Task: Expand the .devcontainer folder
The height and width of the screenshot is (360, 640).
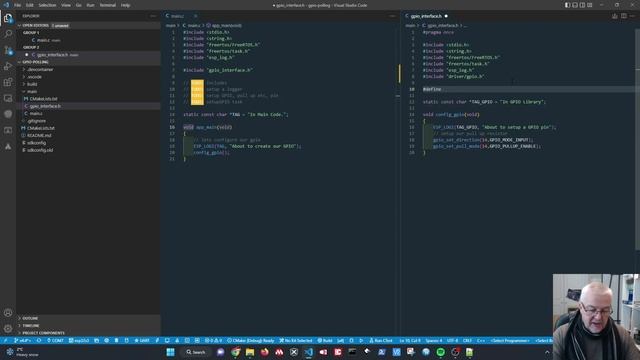Action: [x=40, y=69]
